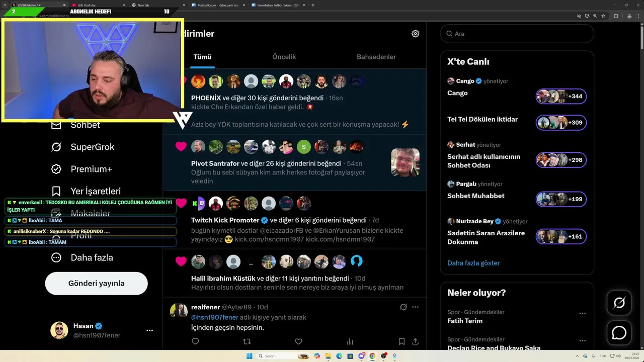This screenshot has height=362, width=644.
Task: Open @hsn1907fener mention link
Action: (x=214, y=317)
